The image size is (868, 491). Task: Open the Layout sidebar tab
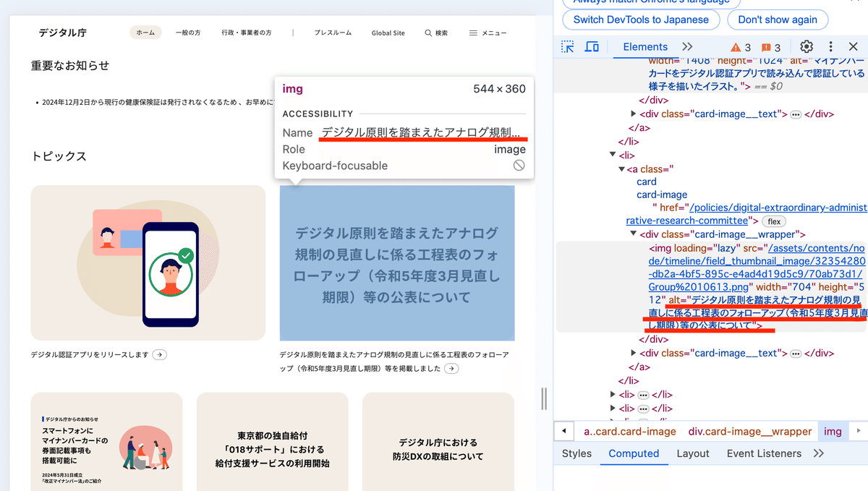coord(693,453)
